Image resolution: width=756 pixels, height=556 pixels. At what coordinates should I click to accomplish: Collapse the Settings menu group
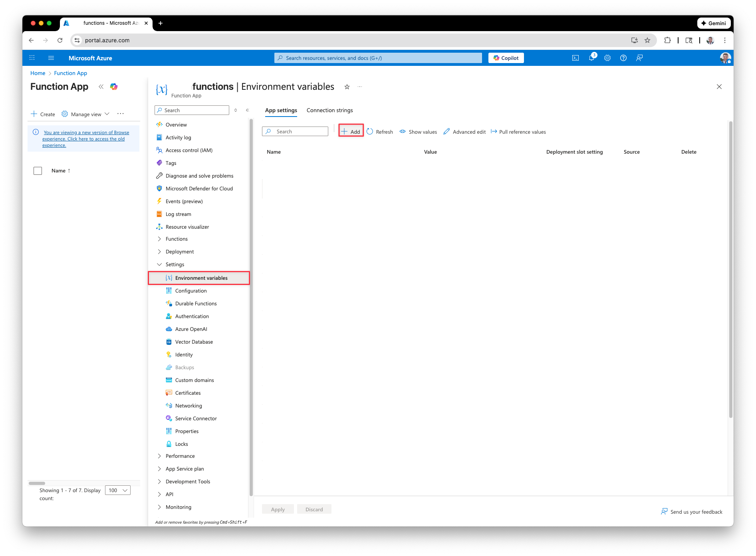pyautogui.click(x=159, y=264)
